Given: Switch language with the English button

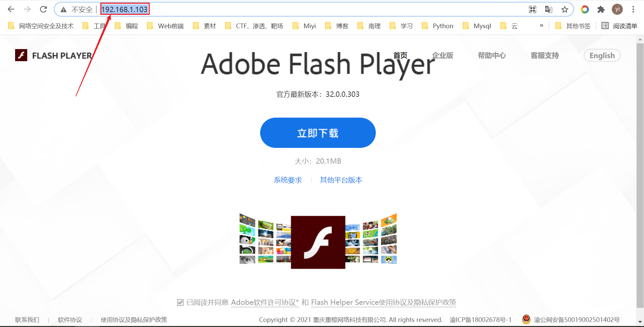Looking at the screenshot, I should click(602, 55).
